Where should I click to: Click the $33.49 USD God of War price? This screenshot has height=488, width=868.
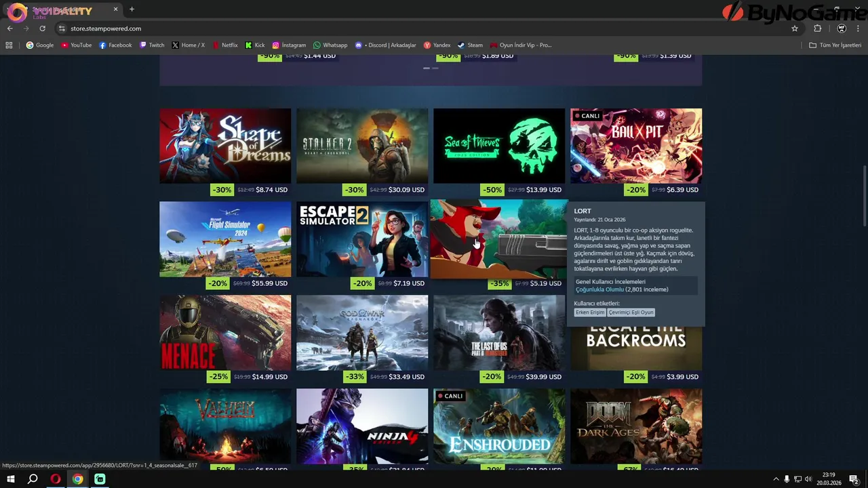point(407,377)
